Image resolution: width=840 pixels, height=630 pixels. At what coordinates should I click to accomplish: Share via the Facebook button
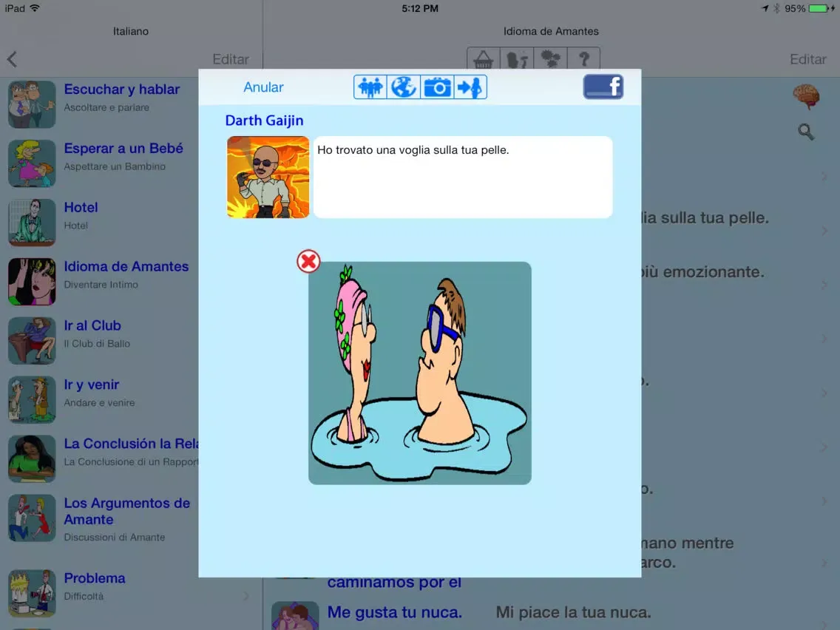[603, 87]
